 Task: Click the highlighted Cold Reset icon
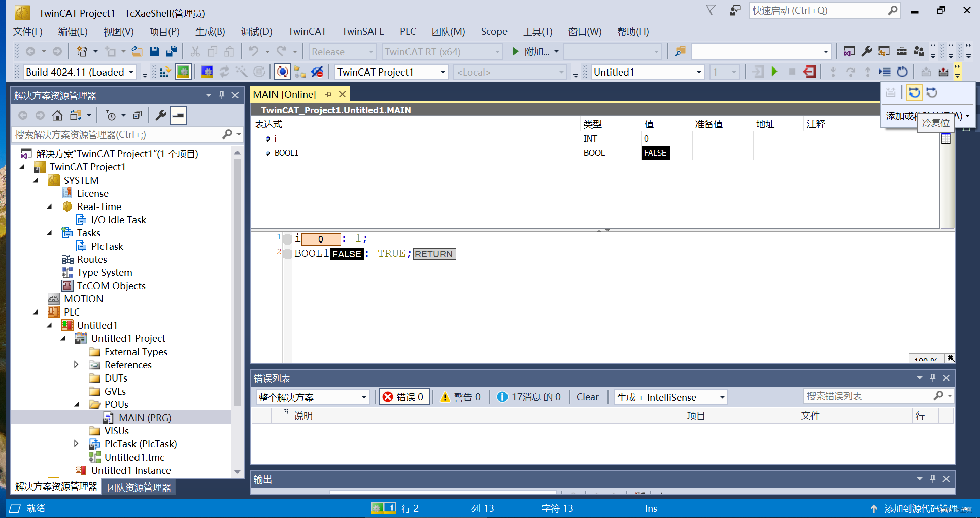[x=915, y=93]
